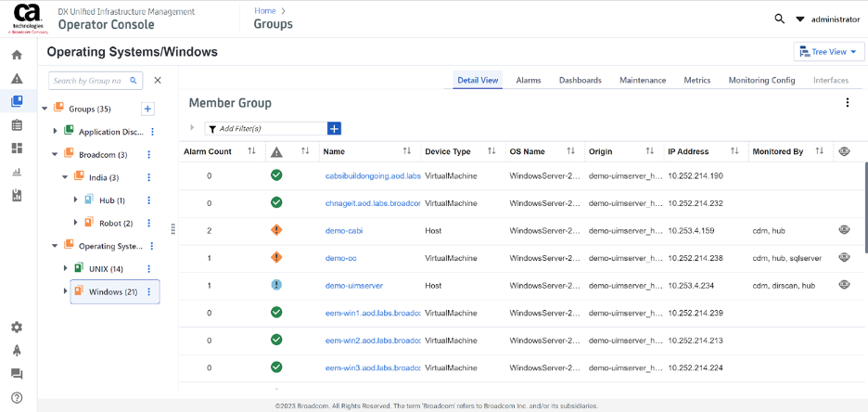Close group search panel with X
Image resolution: width=868 pixels, height=412 pixels.
pyautogui.click(x=158, y=81)
